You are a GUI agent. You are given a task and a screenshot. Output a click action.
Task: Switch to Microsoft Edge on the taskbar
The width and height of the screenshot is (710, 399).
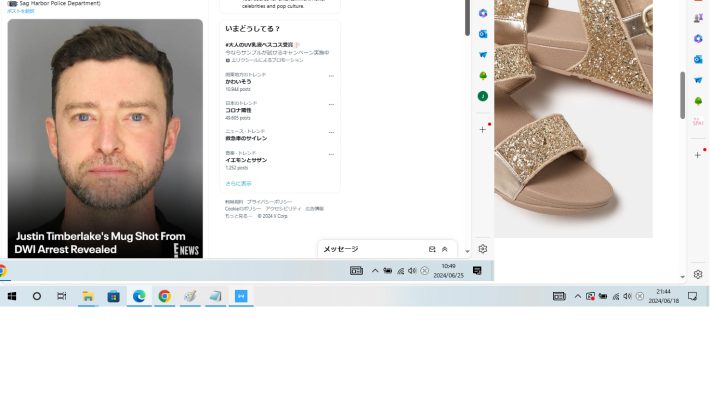pos(139,296)
